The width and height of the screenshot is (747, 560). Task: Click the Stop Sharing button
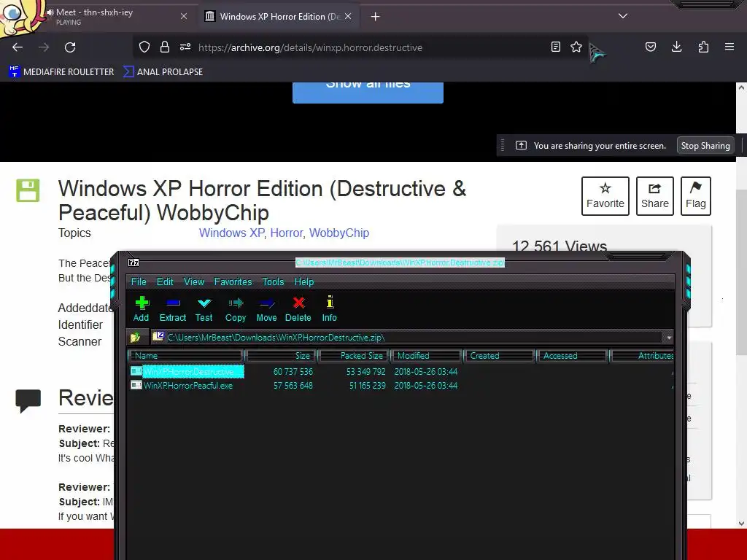point(705,146)
